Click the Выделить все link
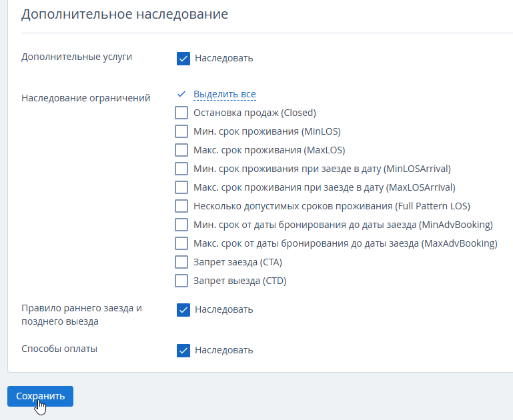The width and height of the screenshot is (513, 420). pyautogui.click(x=225, y=94)
